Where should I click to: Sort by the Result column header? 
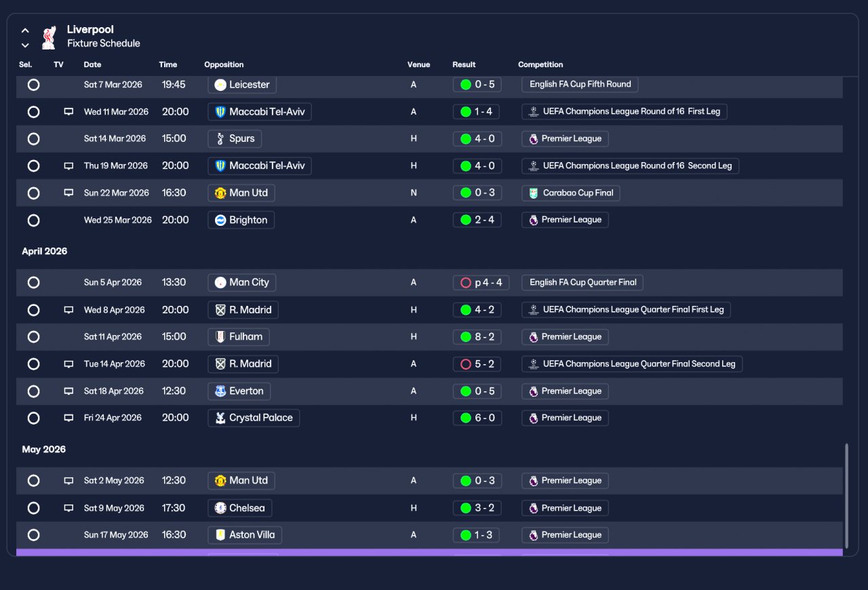464,65
